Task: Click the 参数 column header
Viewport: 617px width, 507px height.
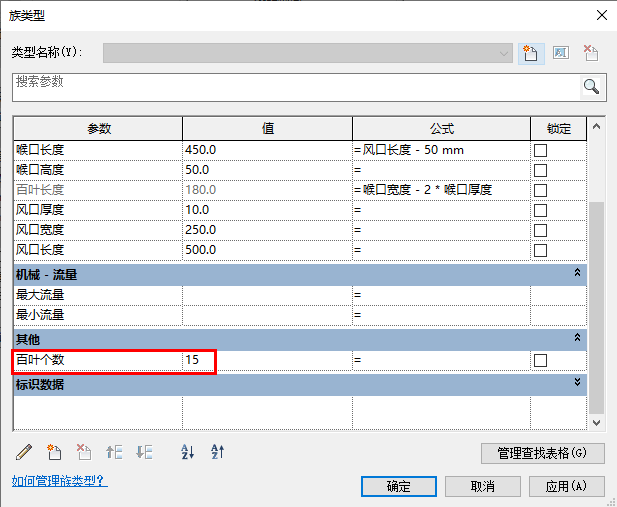Action: coord(99,129)
